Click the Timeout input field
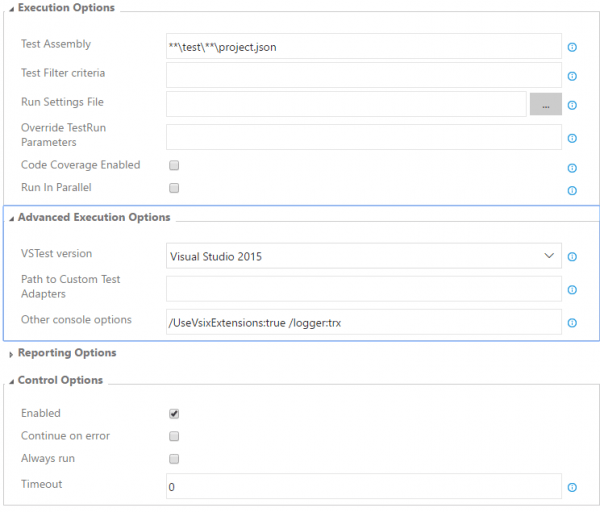The height and width of the screenshot is (512, 600). pyautogui.click(x=363, y=486)
